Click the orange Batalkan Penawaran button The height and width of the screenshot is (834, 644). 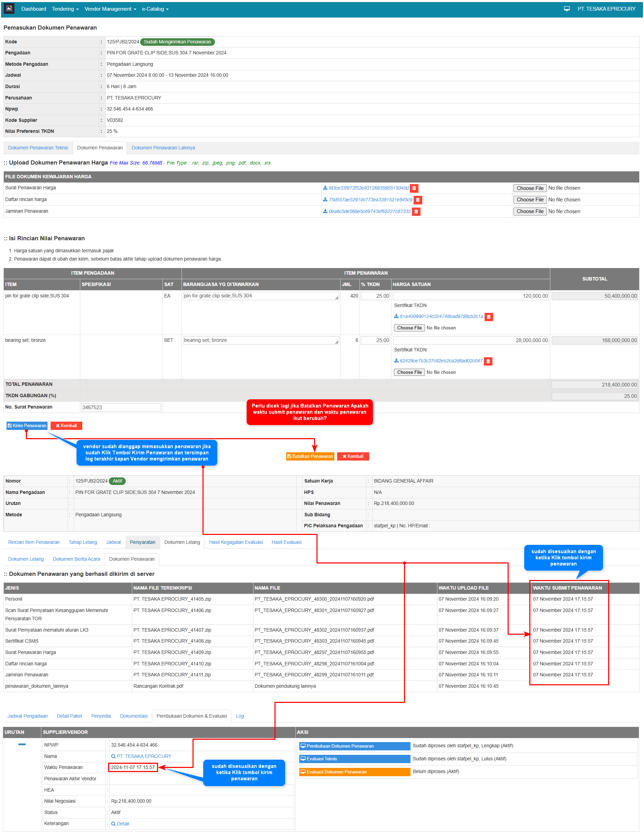310,456
